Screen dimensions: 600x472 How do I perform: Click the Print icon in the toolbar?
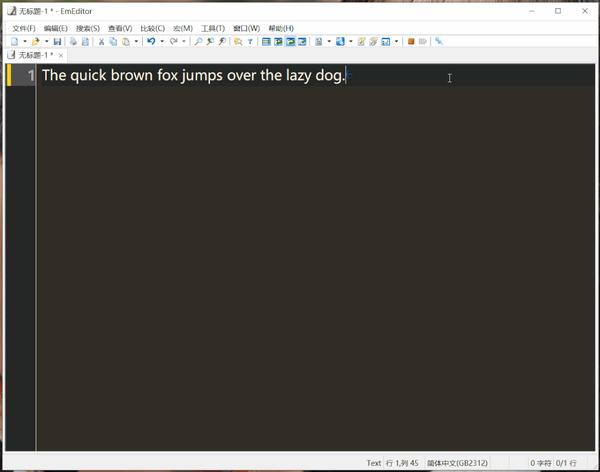coord(73,42)
